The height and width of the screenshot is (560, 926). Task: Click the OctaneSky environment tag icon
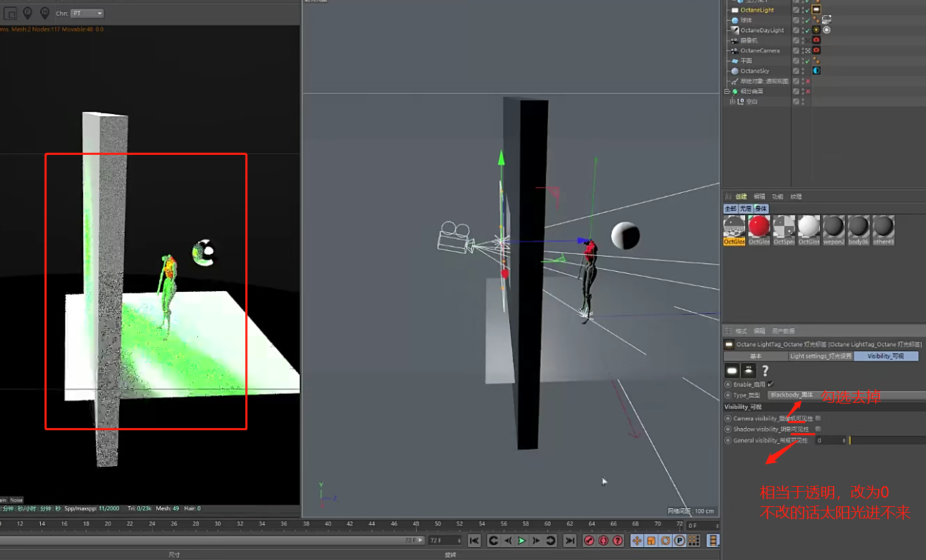click(x=816, y=71)
